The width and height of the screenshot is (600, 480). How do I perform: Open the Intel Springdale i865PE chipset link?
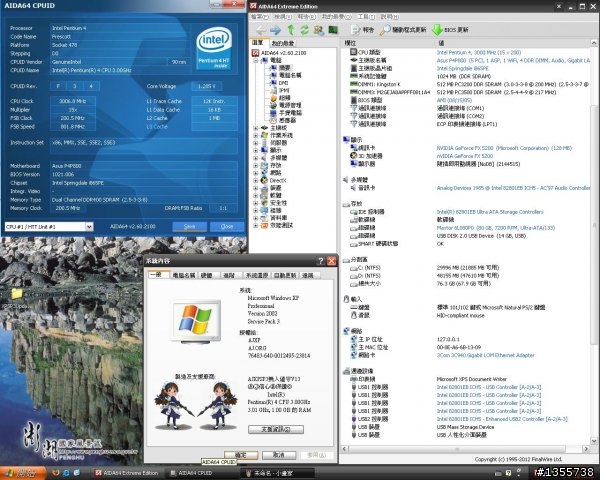coord(463,69)
